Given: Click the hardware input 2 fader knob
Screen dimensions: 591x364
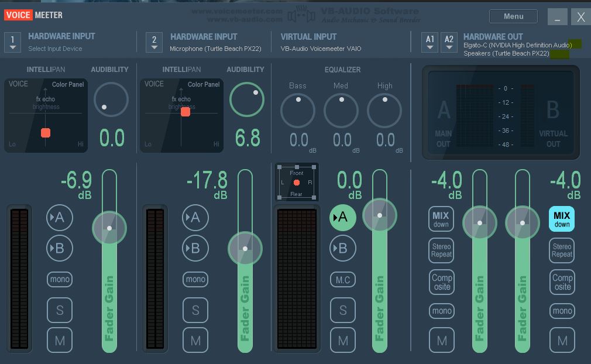Looking at the screenshot, I should tap(245, 249).
